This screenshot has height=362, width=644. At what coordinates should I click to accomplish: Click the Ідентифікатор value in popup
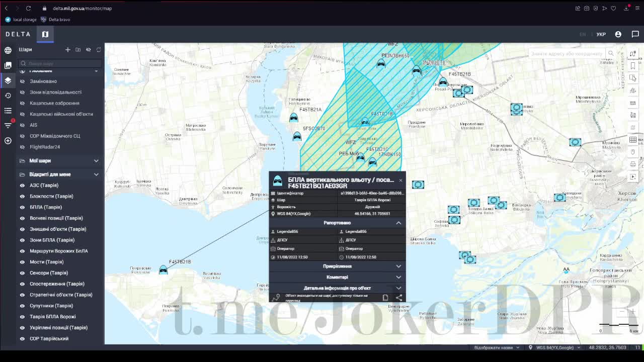click(372, 193)
